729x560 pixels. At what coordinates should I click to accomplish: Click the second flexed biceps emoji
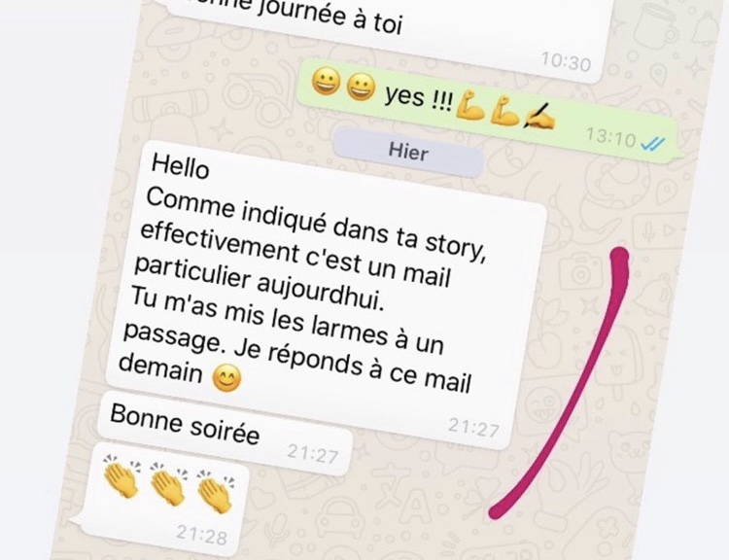click(x=504, y=111)
